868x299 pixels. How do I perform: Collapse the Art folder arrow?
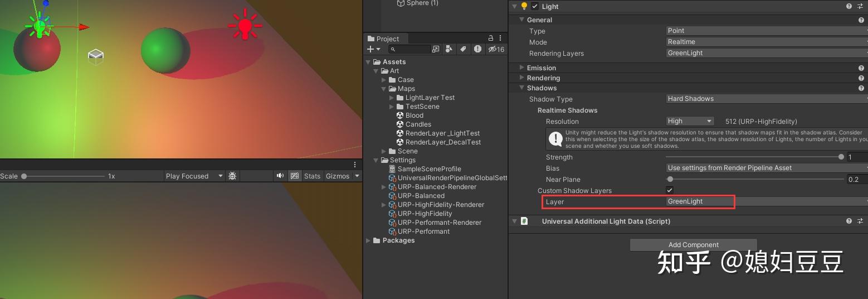click(376, 71)
